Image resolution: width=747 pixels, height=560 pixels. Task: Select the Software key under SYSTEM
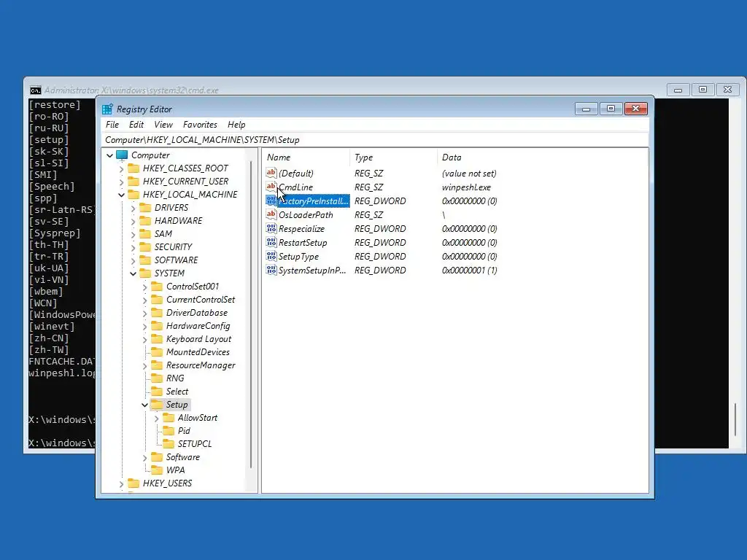pyautogui.click(x=183, y=457)
